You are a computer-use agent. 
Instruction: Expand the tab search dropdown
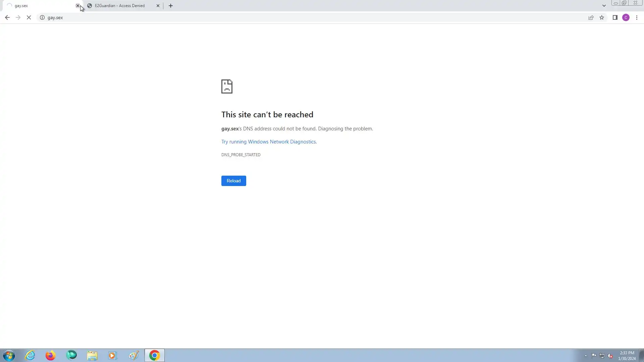point(604,6)
